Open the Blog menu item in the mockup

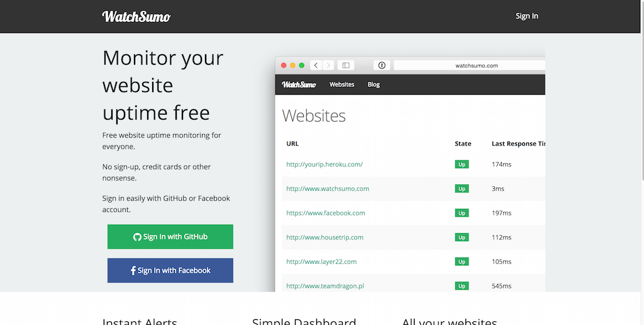(374, 84)
